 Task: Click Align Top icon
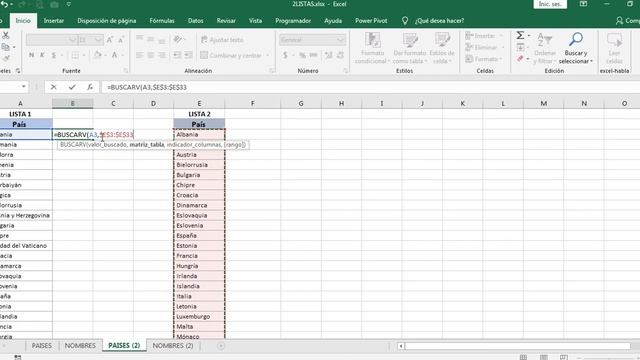coord(140,39)
